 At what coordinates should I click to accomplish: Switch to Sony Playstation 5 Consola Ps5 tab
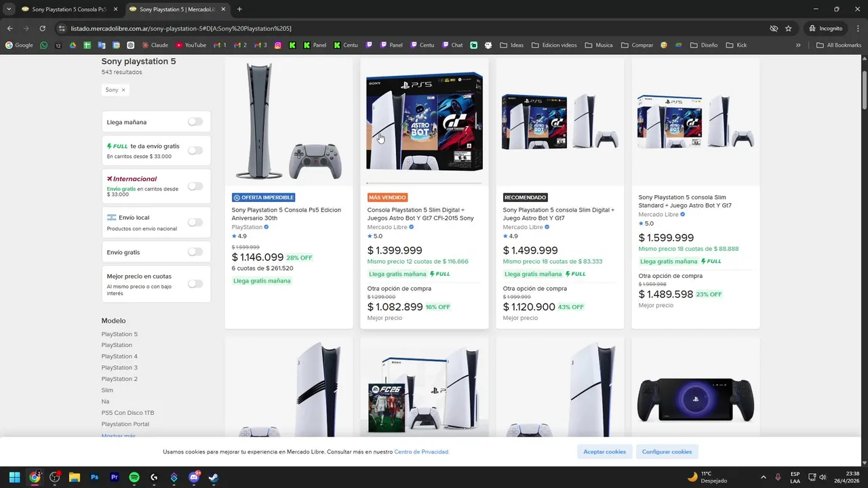(69, 9)
